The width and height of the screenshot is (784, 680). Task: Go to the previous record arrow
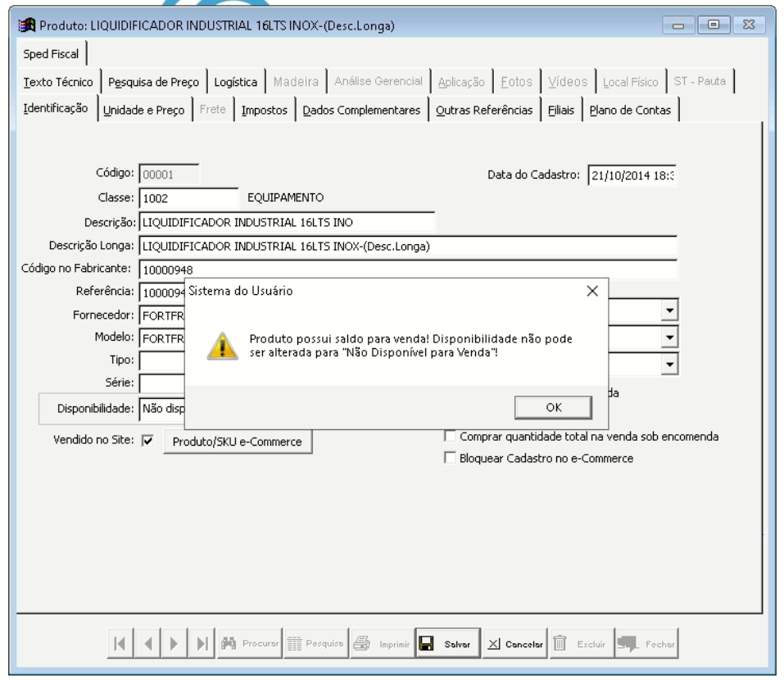pos(147,643)
